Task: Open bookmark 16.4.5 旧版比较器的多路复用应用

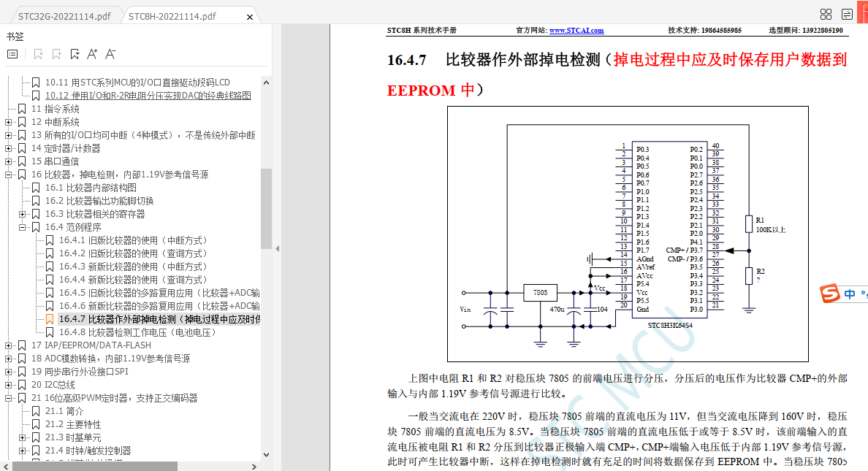Action: 159,293
